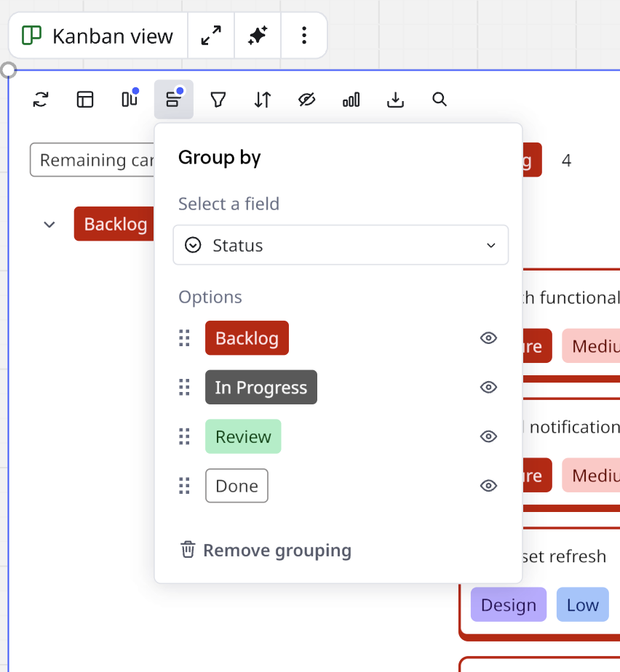Open the layout settings icon
The width and height of the screenshot is (620, 672).
pos(85,100)
